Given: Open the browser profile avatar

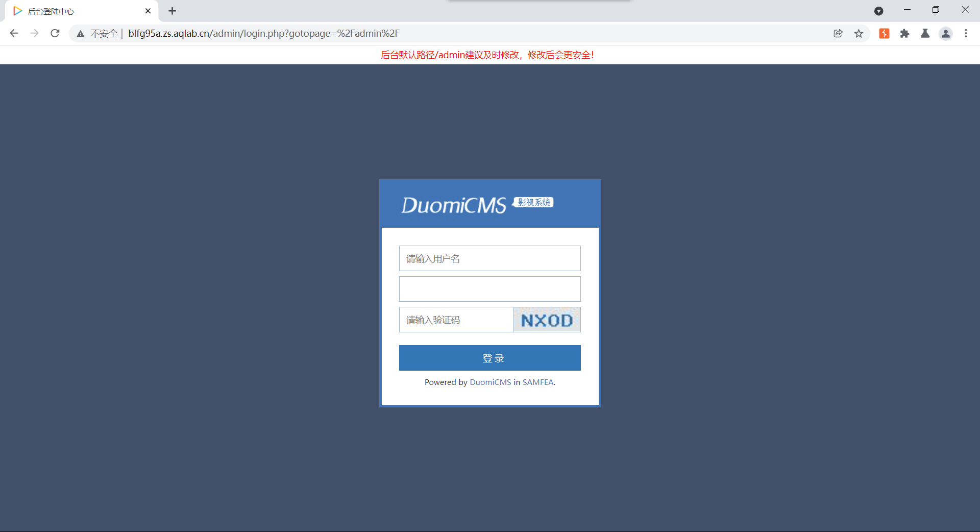Looking at the screenshot, I should [946, 33].
